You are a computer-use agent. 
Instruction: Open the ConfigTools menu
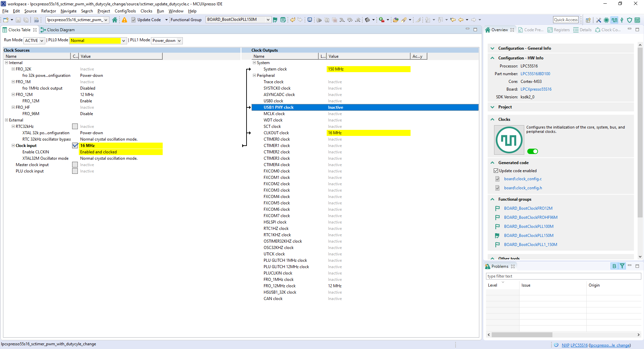[125, 11]
